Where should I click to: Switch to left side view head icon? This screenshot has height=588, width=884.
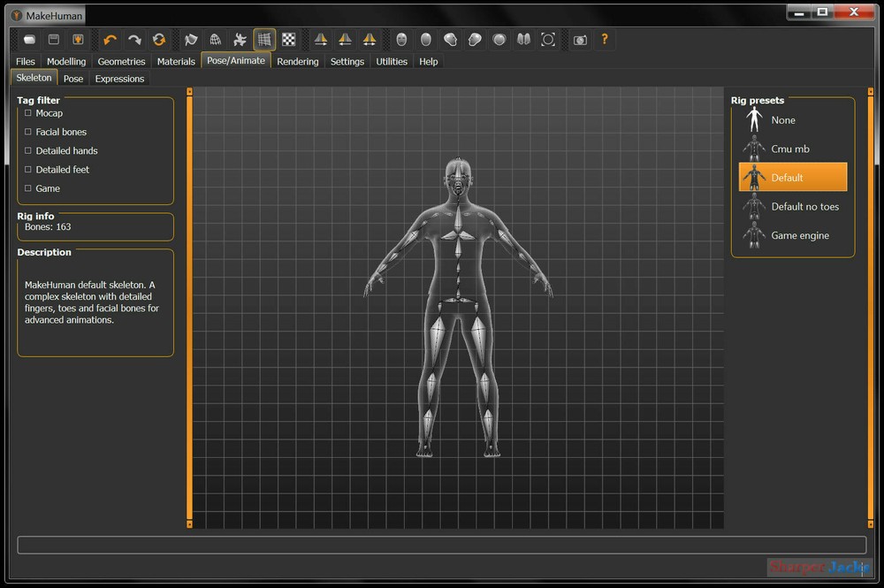pyautogui.click(x=450, y=40)
